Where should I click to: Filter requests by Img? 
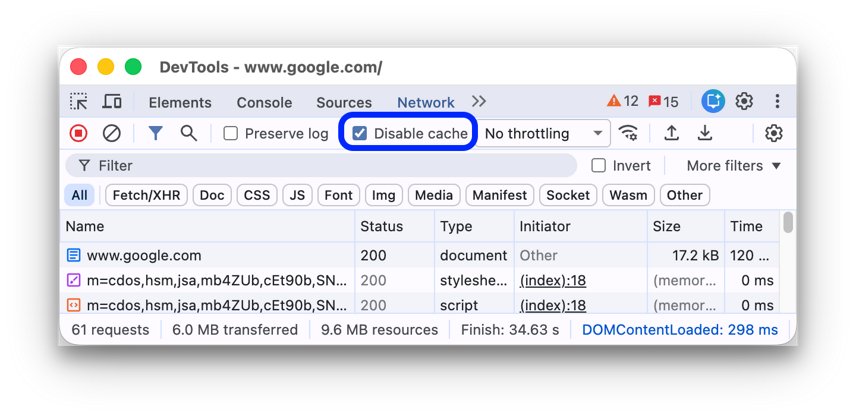pyautogui.click(x=384, y=195)
